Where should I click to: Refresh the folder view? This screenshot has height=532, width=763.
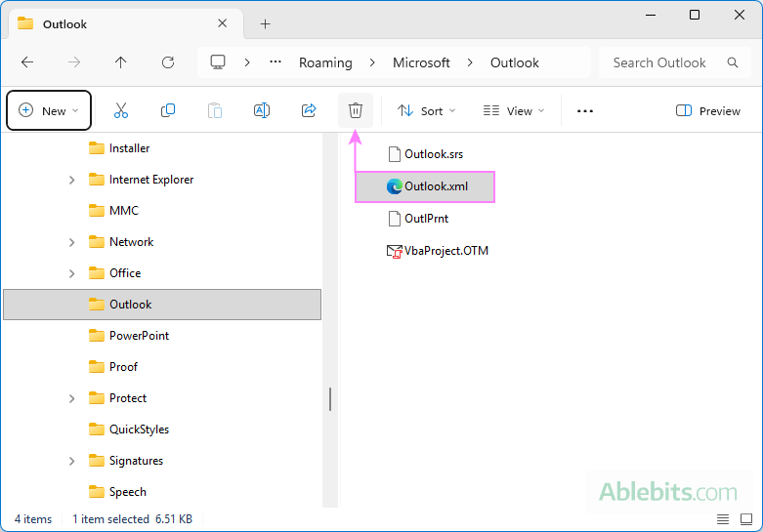tap(168, 62)
